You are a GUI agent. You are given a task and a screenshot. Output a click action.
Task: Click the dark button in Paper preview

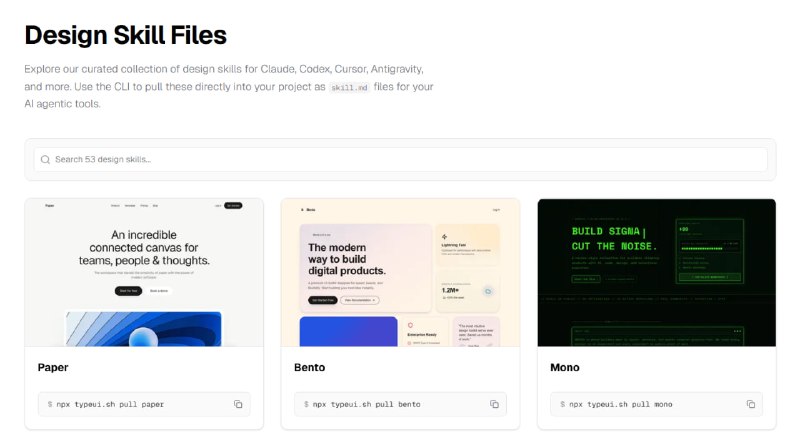coord(127,290)
